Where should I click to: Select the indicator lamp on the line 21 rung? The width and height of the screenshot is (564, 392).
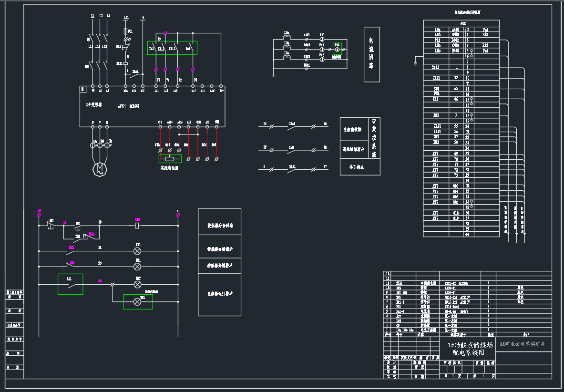coord(137,250)
